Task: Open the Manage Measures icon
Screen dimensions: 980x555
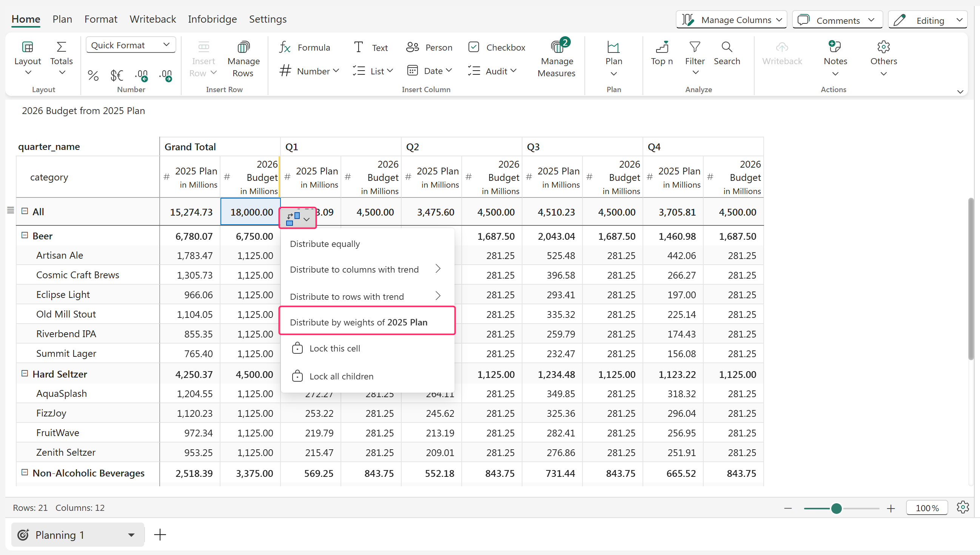Action: click(557, 47)
